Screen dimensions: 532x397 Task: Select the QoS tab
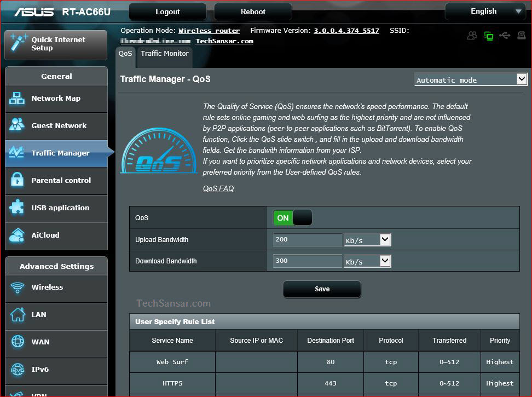[125, 53]
